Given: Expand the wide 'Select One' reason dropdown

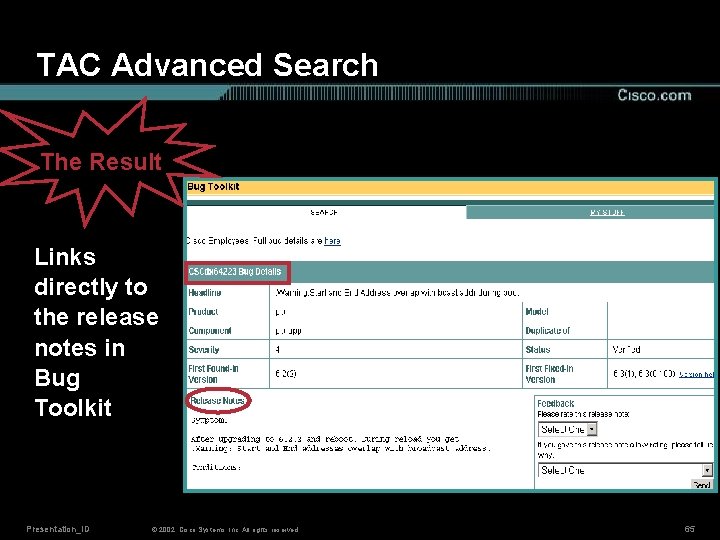Looking at the screenshot, I should click(x=625, y=470).
